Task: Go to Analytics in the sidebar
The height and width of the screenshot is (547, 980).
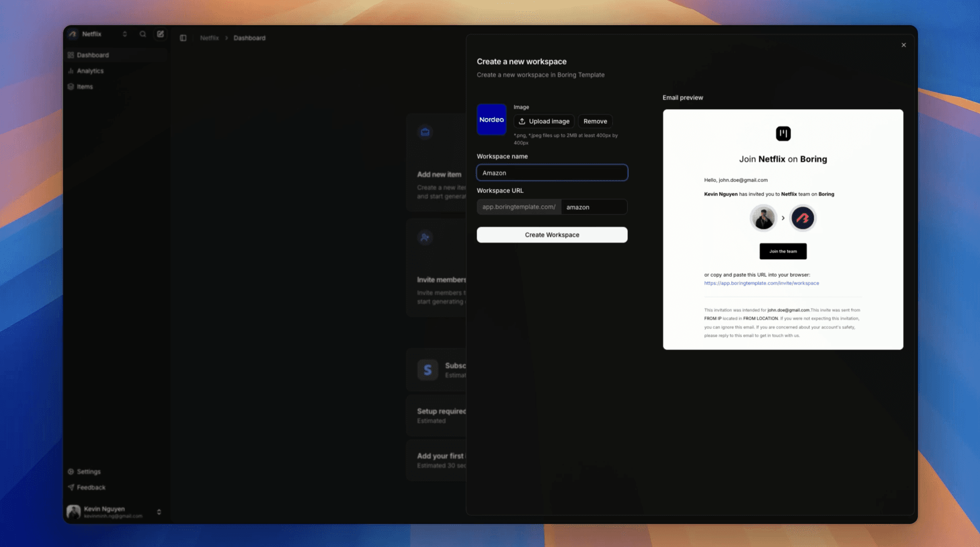Action: 90,71
